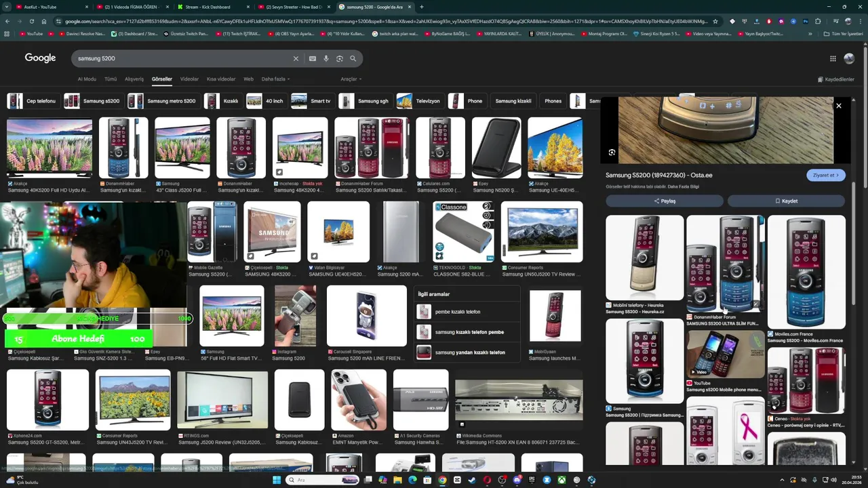Open the CapCut app from taskbar
This screenshot has width=868, height=488.
457,480
